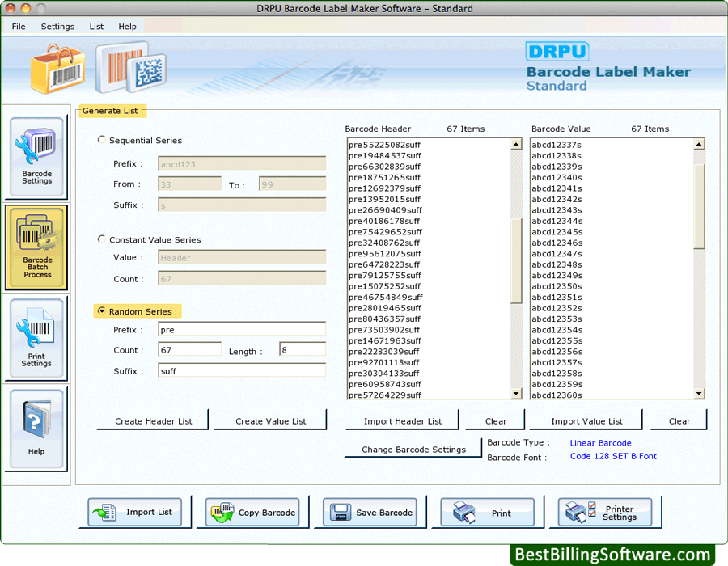Viewport: 728px width, 566px height.
Task: Click the Save Barcode floppy disk icon
Action: (341, 512)
